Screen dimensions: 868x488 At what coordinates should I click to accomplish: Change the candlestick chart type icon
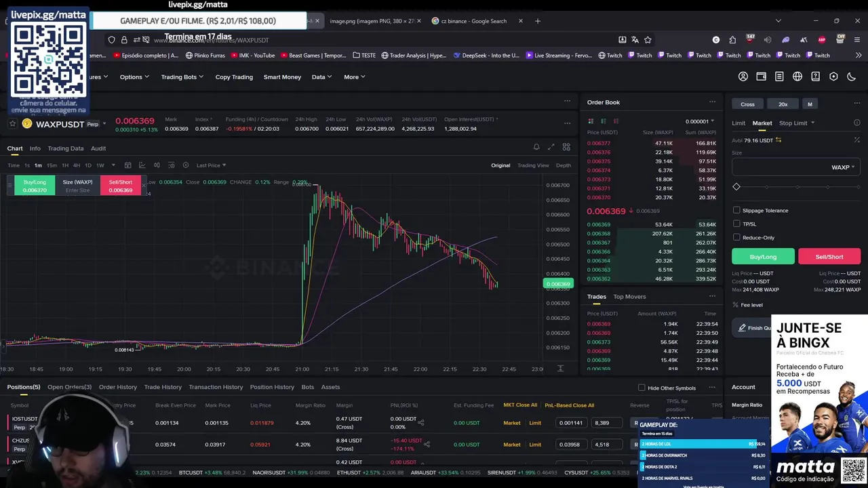157,165
